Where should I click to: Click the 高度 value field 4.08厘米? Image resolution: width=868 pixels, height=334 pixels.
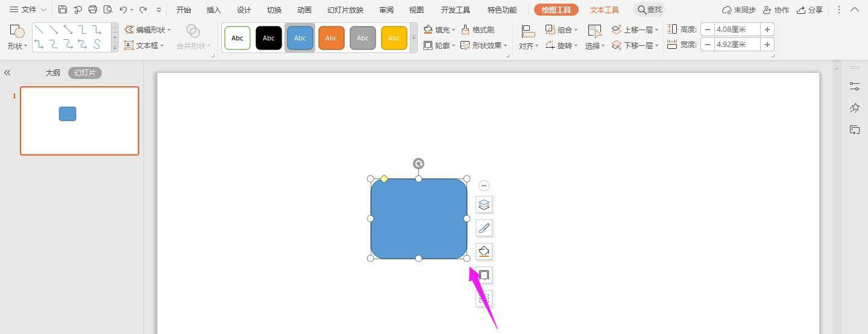[x=737, y=30]
